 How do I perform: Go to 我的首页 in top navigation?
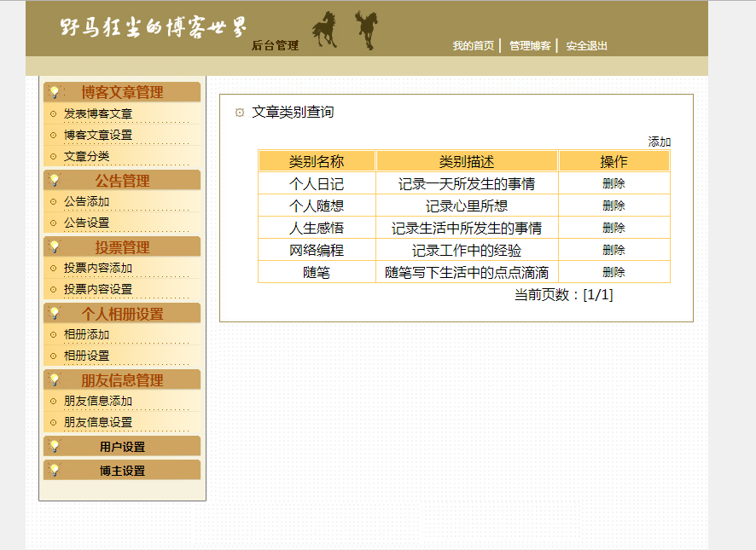pos(474,46)
